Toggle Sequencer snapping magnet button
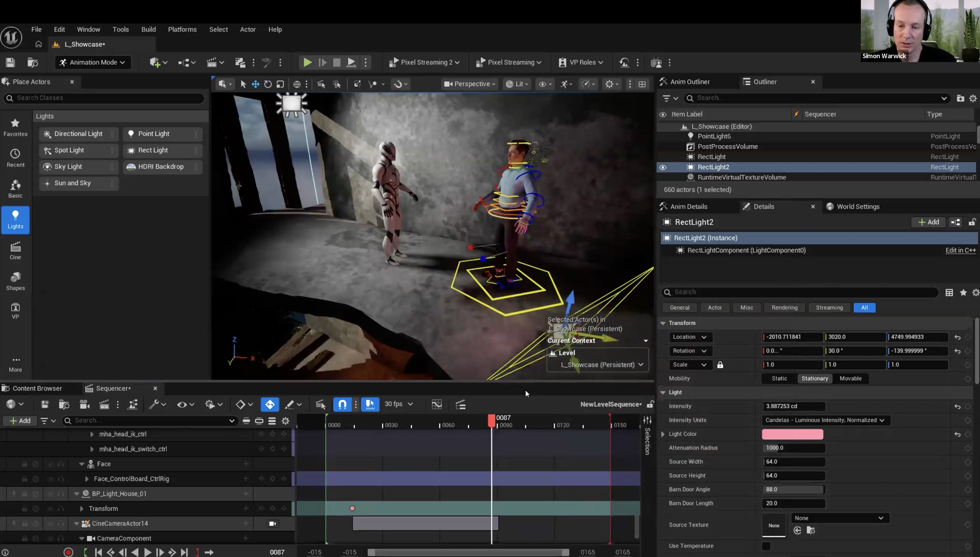 pos(342,404)
